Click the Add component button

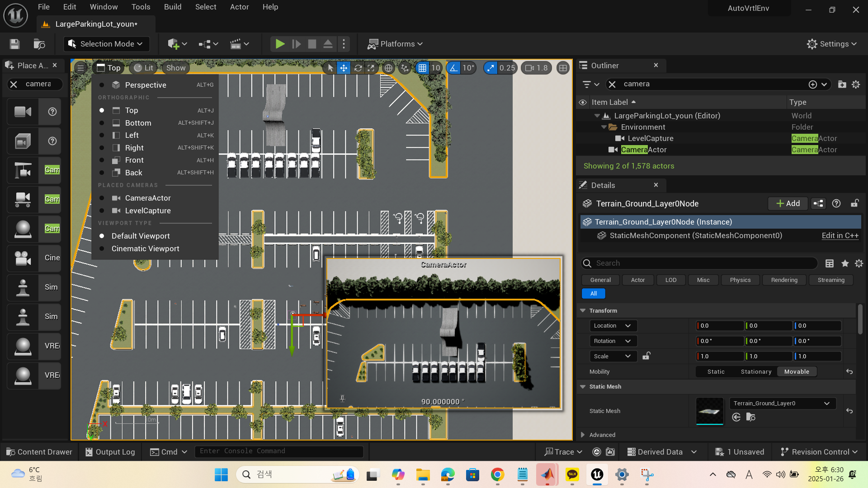[x=788, y=203]
